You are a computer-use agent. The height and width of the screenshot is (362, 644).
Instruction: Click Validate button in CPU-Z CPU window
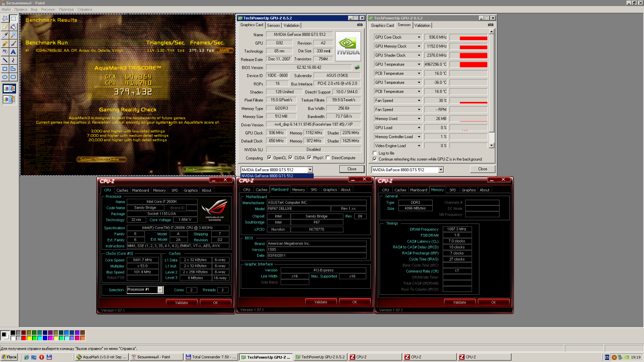click(x=182, y=302)
